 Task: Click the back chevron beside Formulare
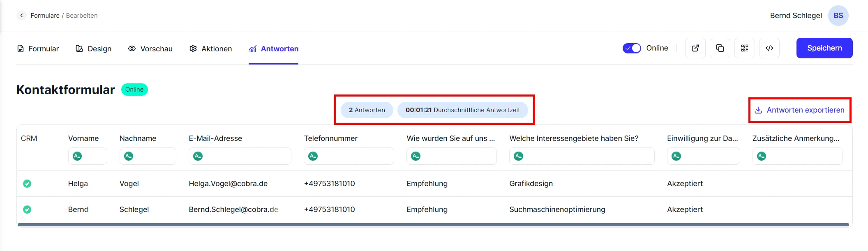pos(21,16)
